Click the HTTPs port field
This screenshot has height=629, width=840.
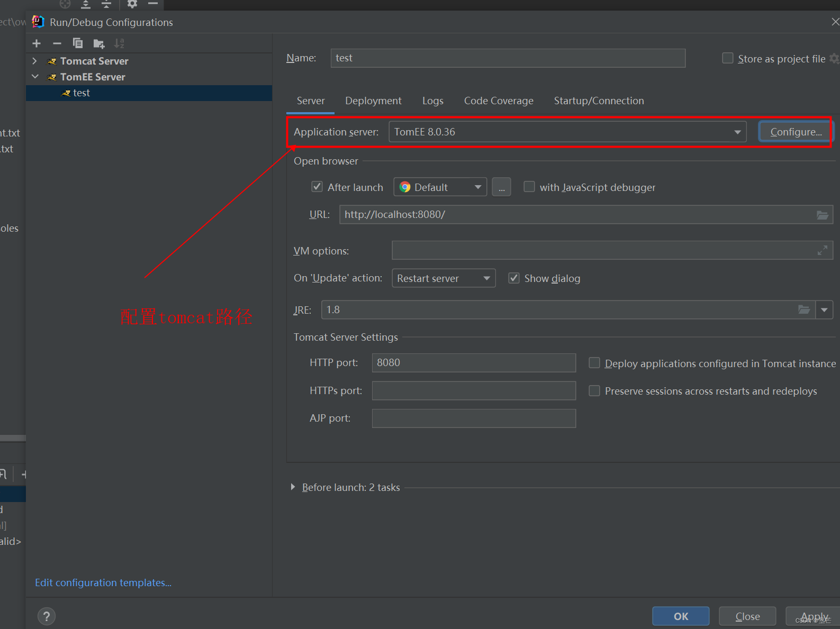coord(474,391)
